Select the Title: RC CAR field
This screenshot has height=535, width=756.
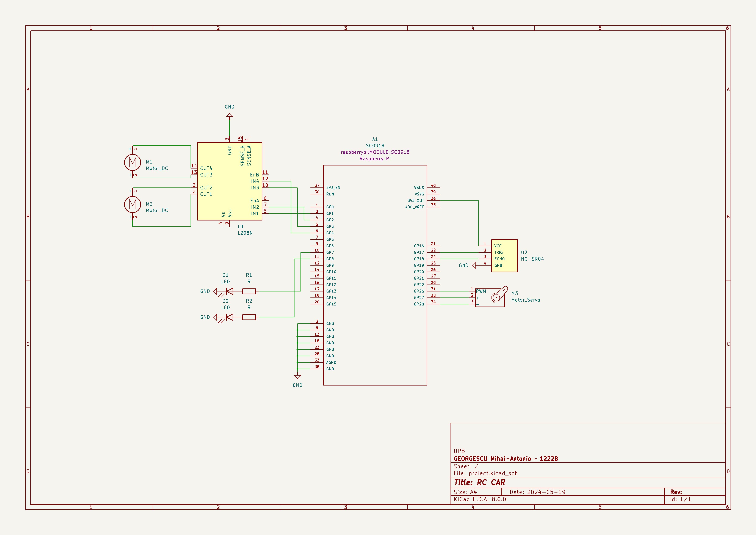point(479,483)
